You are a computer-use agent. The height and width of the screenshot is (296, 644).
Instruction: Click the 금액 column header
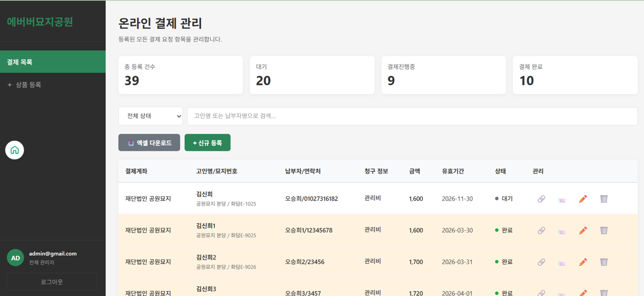coord(415,171)
